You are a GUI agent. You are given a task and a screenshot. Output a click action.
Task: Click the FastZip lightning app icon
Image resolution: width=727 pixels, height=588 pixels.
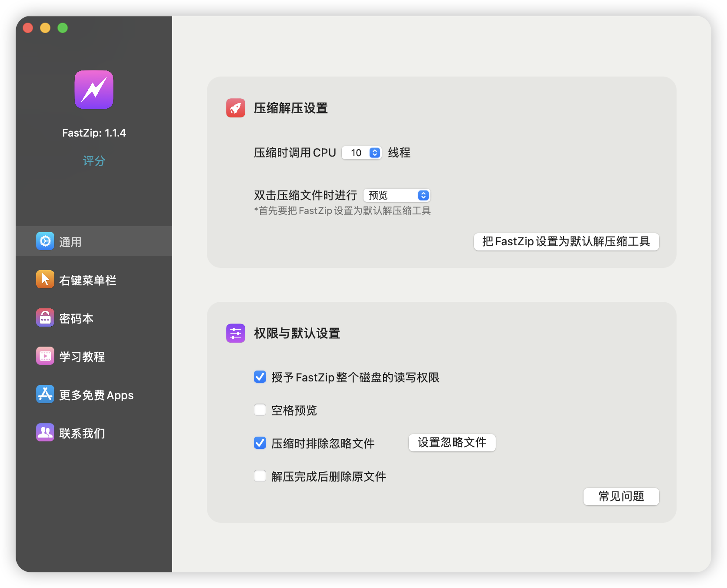pyautogui.click(x=94, y=90)
